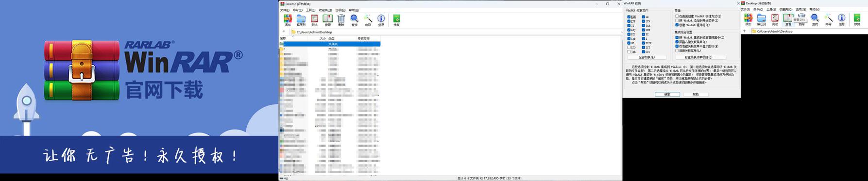Check 在桌面创建 WinRAR 快捷方式 option
Image resolution: width=868 pixels, height=181 pixels.
677,16
